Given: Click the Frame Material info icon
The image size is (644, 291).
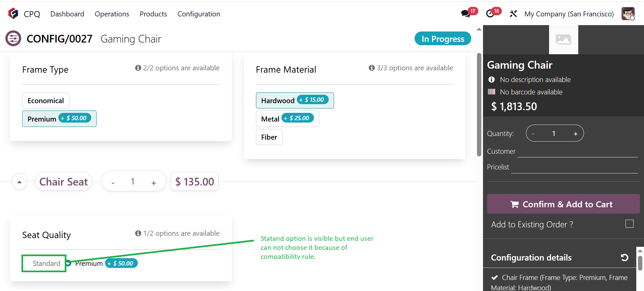Looking at the screenshot, I should 372,68.
